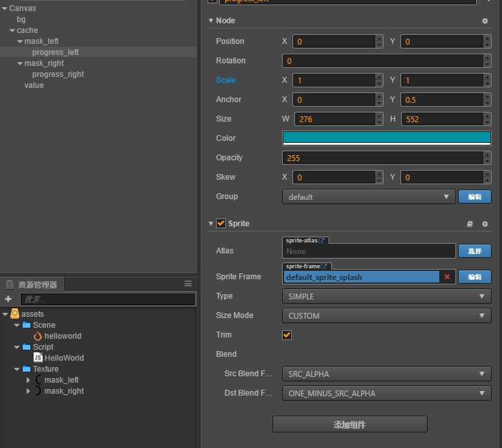Select the bg node in hierarchy

point(21,19)
